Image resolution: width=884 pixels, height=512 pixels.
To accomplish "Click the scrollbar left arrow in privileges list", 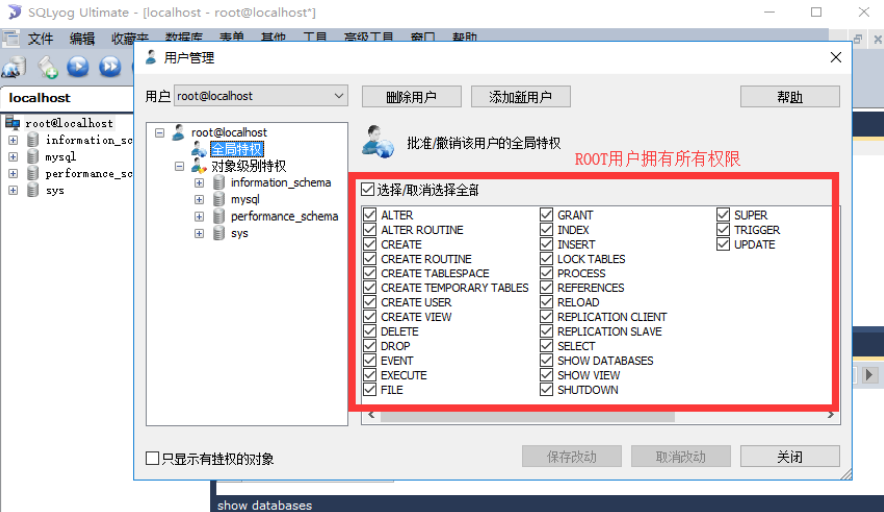I will [x=371, y=416].
